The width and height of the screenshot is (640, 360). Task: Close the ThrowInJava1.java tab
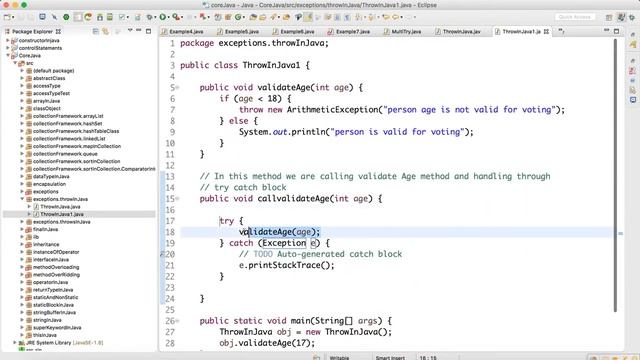pyautogui.click(x=547, y=31)
